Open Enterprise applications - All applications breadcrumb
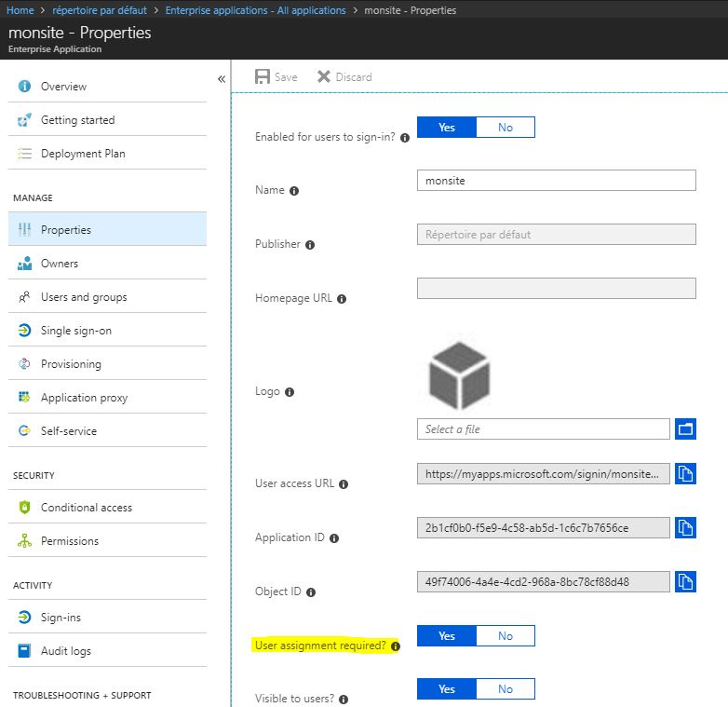This screenshot has height=707, width=728. pyautogui.click(x=255, y=10)
